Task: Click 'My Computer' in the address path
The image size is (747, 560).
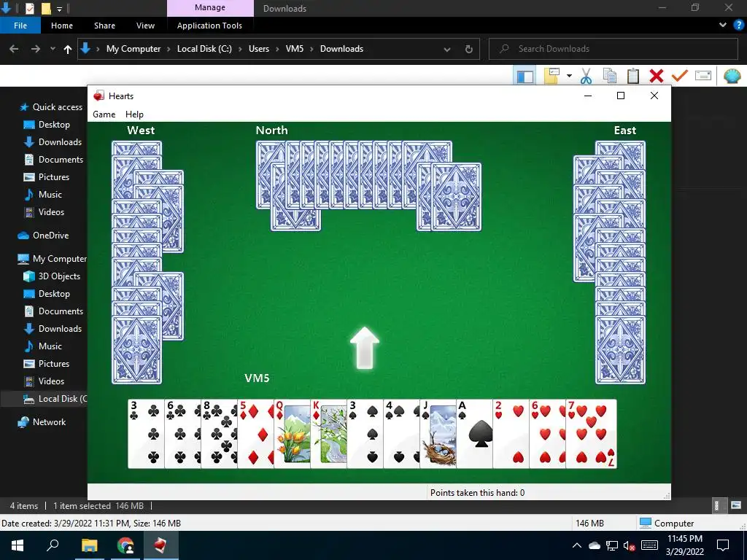Action: pos(133,49)
